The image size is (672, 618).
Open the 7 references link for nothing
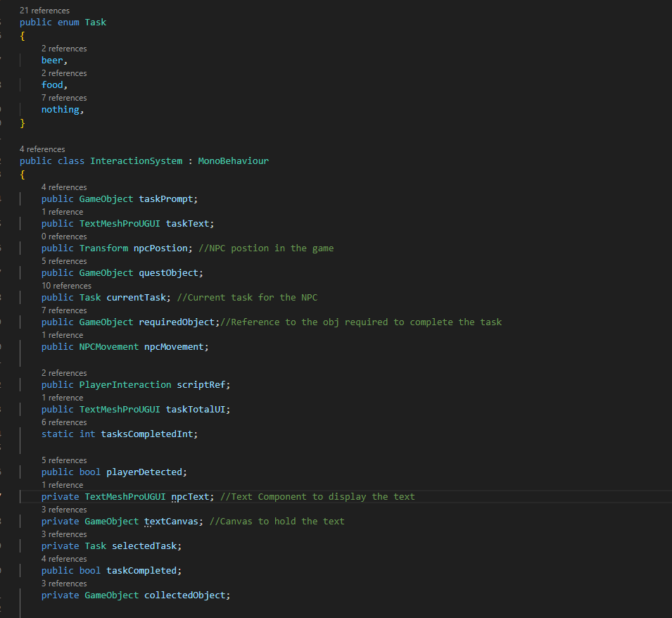64,98
